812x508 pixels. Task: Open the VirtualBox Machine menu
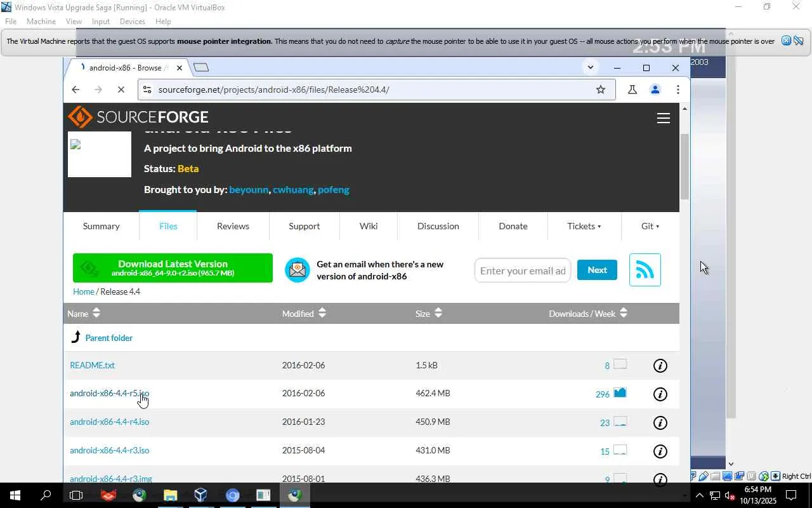point(41,22)
